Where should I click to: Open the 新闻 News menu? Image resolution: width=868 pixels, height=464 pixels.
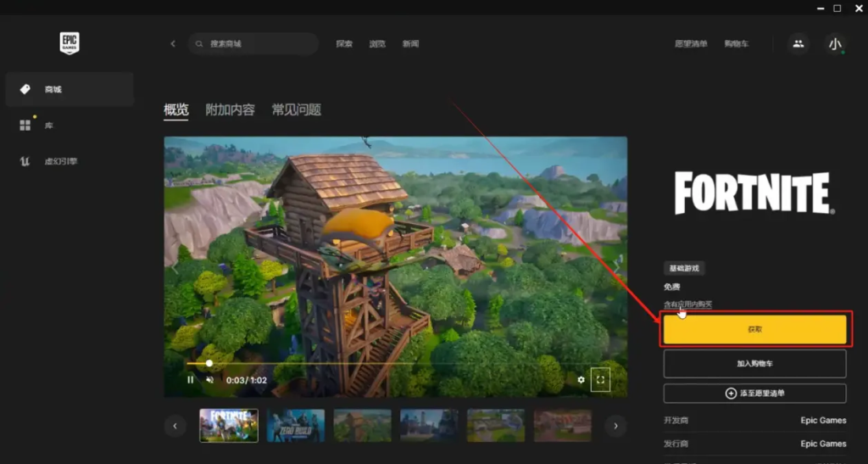click(410, 44)
